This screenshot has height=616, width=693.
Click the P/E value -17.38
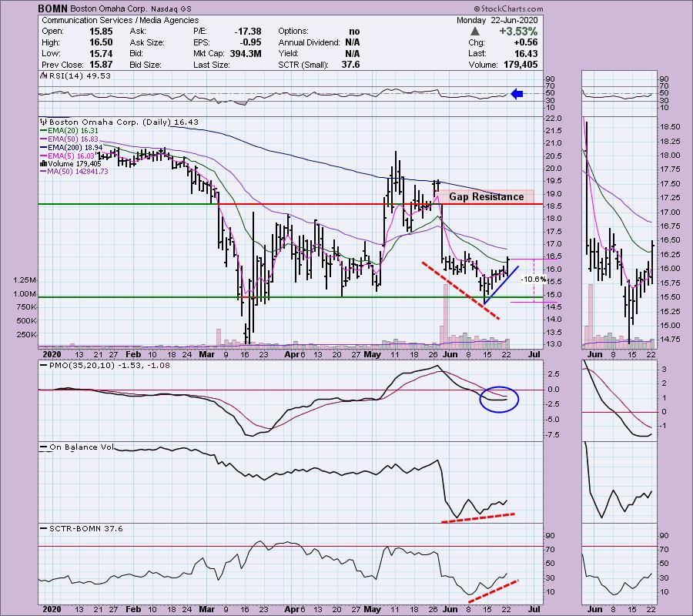tap(247, 32)
